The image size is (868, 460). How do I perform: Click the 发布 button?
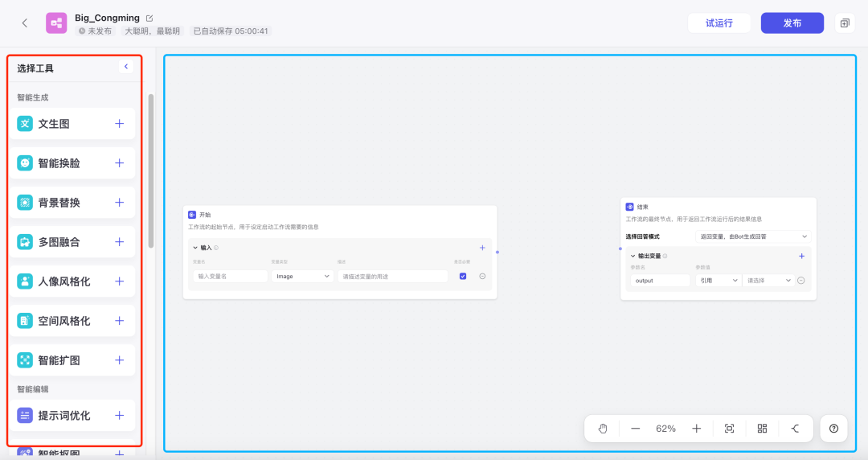pos(792,23)
